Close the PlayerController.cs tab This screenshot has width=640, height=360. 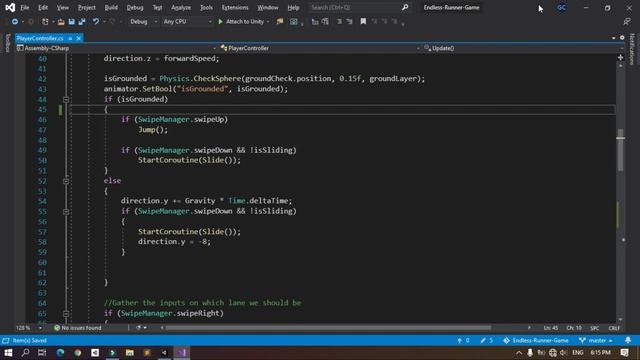[x=79, y=38]
